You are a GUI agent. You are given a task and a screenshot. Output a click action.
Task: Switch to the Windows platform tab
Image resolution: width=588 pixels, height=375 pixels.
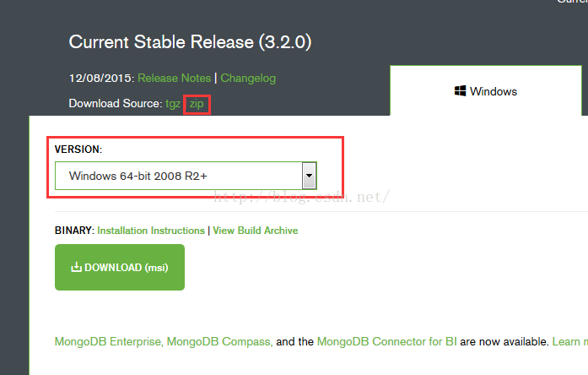coord(486,91)
